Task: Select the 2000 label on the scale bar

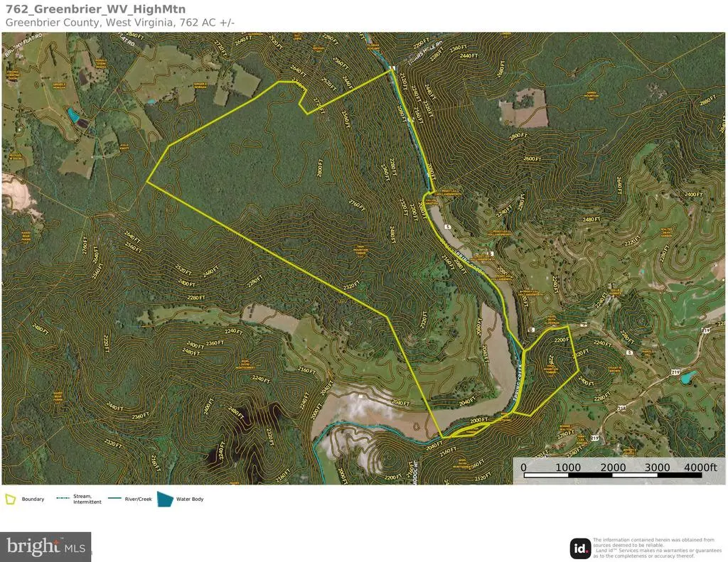Action: [x=612, y=467]
